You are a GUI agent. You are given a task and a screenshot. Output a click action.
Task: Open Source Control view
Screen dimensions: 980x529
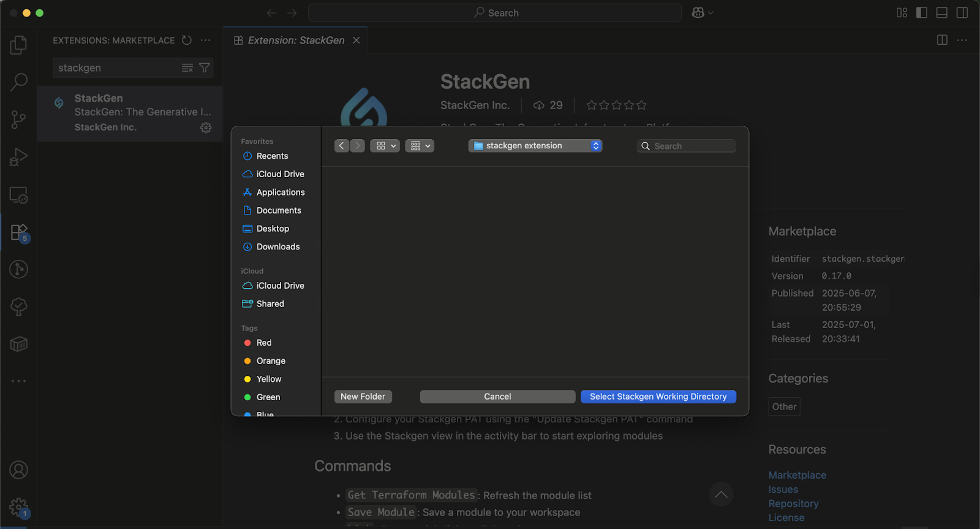coord(18,120)
